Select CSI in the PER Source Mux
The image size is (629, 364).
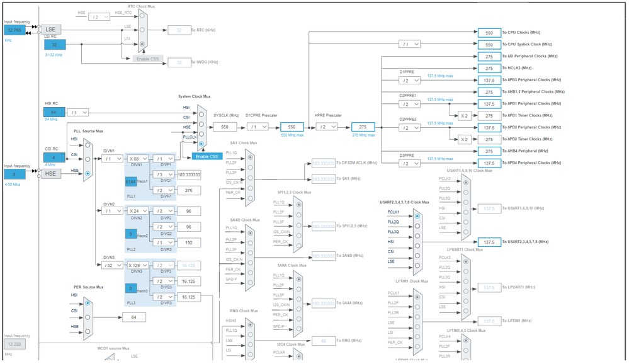(x=88, y=317)
